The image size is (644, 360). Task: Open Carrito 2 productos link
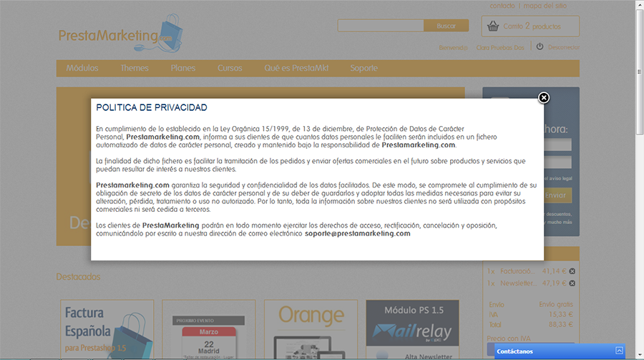[x=532, y=26]
